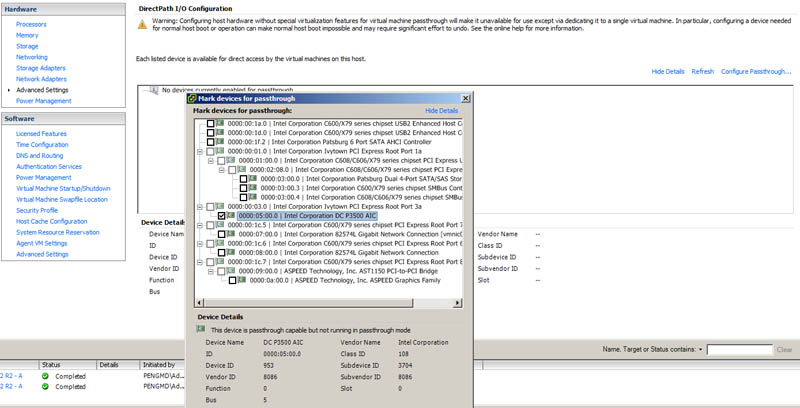Click device icon of 0000:03:00.0 SATA/SAS entry
Screen dimensions: 800x408
point(253,178)
